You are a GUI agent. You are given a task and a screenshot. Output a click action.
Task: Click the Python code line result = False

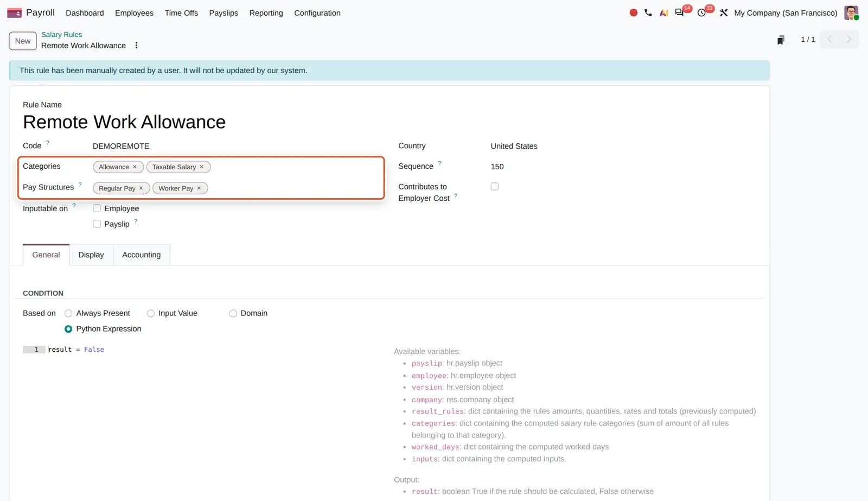(x=76, y=350)
